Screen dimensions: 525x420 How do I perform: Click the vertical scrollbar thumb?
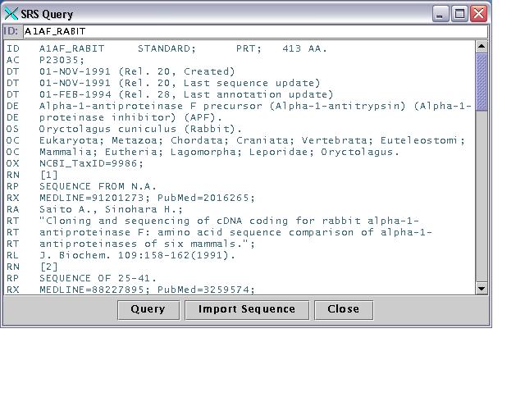point(482,82)
